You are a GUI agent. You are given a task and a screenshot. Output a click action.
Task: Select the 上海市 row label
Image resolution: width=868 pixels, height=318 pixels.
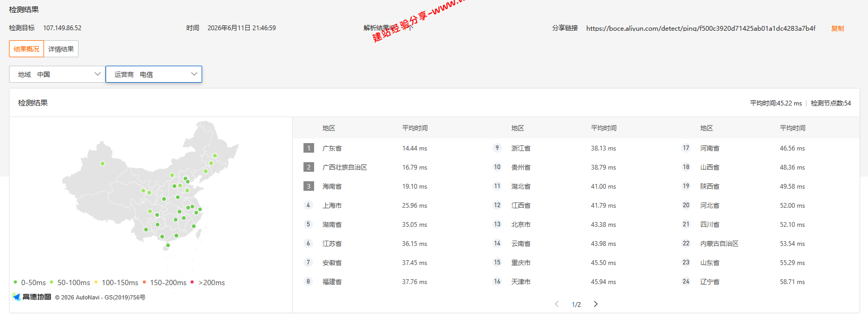click(332, 206)
